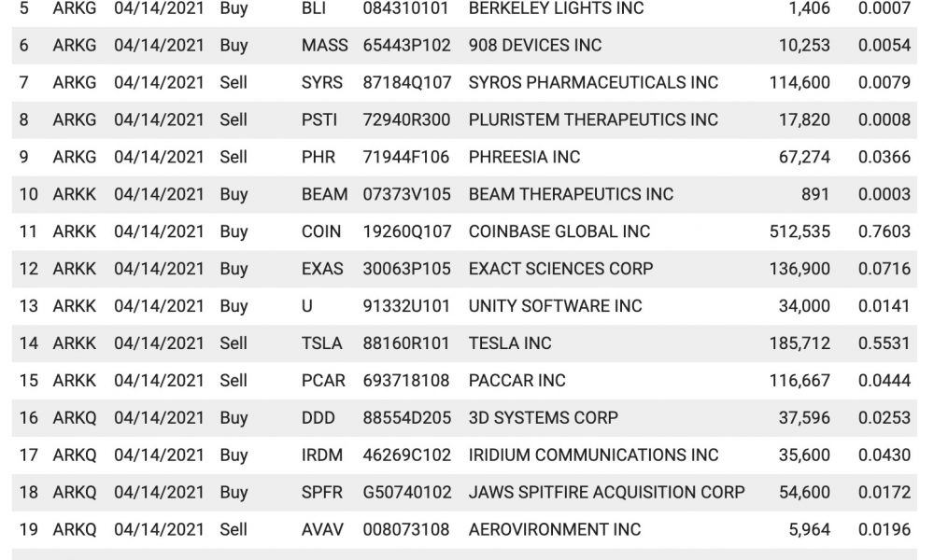Viewport: 934px width, 560px height.
Task: Select the BERKELEY LIGHTS INC company name
Action: (x=556, y=8)
